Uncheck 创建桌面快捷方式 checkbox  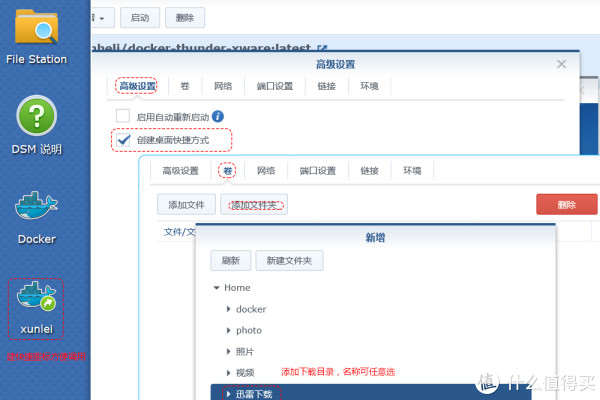point(123,140)
